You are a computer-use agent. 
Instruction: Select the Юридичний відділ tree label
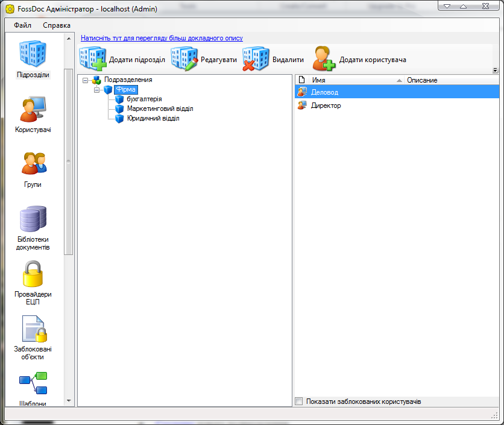click(153, 118)
